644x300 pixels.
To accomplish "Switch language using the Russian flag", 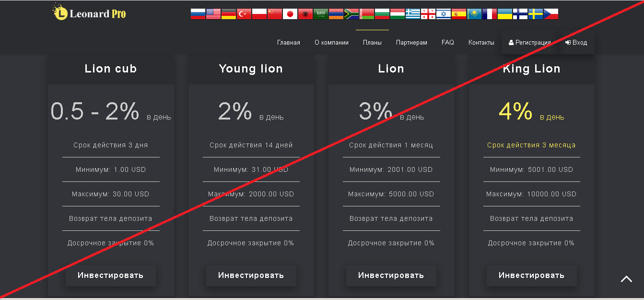I will pos(198,14).
